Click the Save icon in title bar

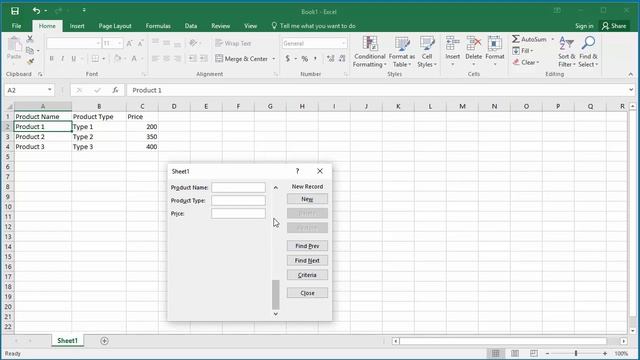tap(15, 11)
